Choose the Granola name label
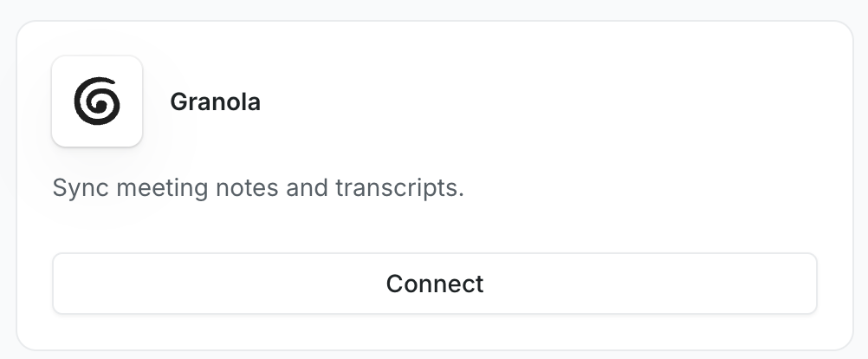 pos(215,102)
